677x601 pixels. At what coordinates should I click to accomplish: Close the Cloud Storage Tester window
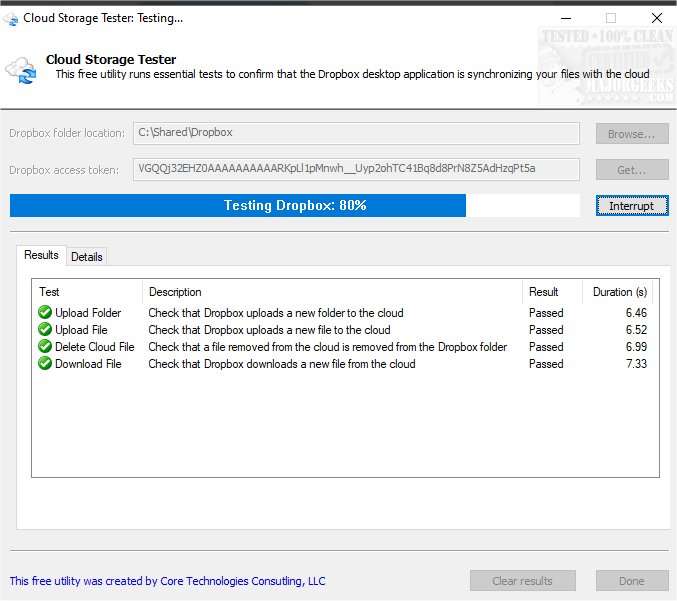656,17
